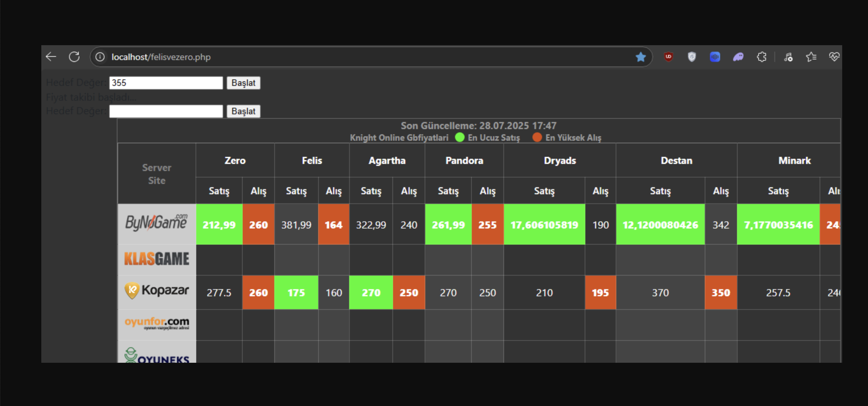Viewport: 868px width, 406px height.
Task: Select the Dryads server column header
Action: pyautogui.click(x=560, y=160)
